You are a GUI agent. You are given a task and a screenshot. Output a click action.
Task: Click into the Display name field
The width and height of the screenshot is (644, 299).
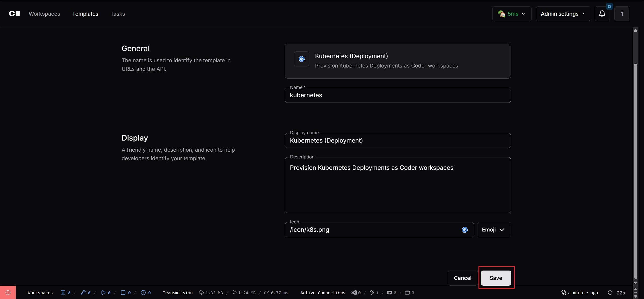[397, 141]
